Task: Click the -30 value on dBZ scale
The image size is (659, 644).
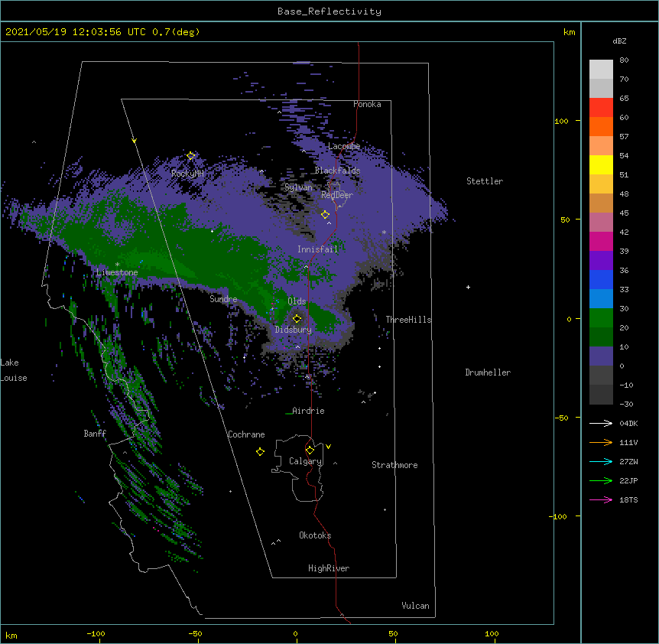Action: [626, 404]
